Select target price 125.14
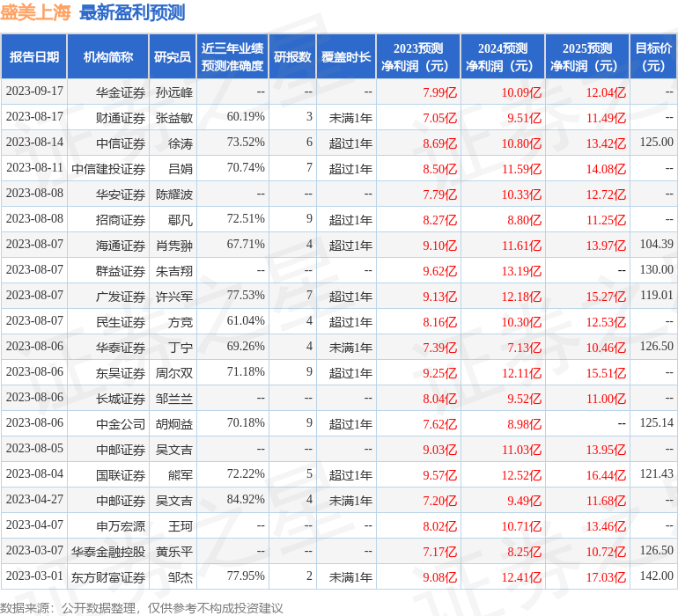The height and width of the screenshot is (616, 678). pos(656,422)
